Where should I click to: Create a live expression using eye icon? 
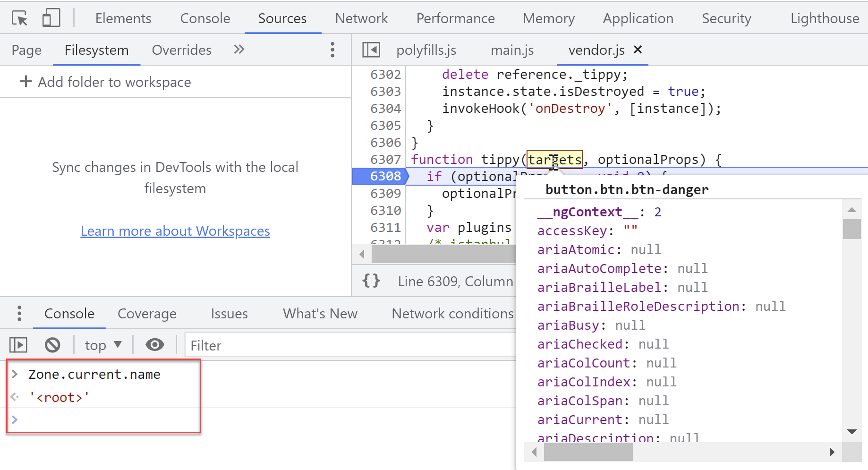[x=155, y=345]
